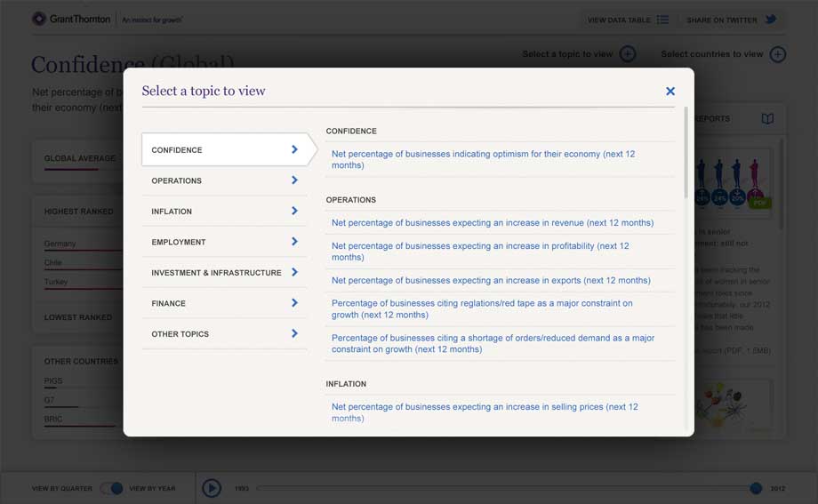Toggle view by quarter/year switch

coord(111,488)
